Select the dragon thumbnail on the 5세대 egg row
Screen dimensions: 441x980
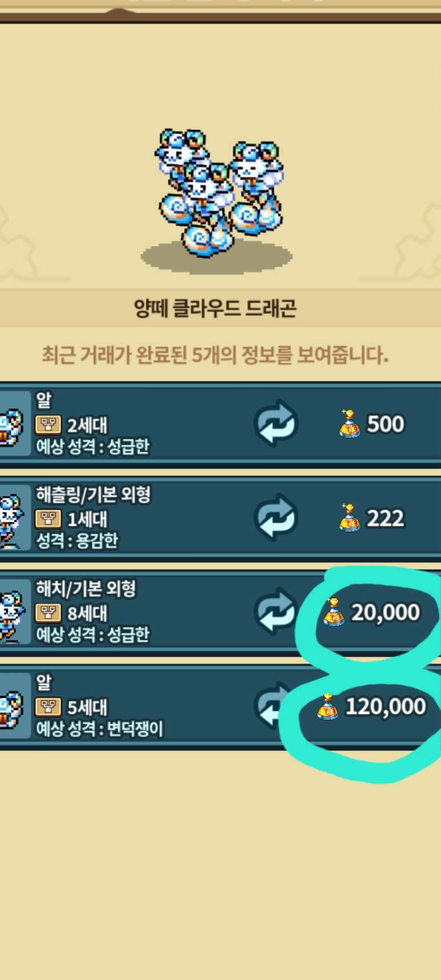[14, 706]
